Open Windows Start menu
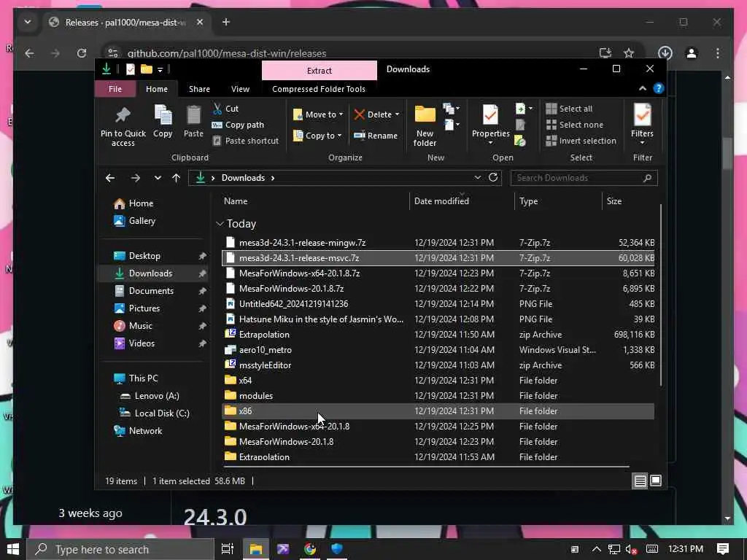The width and height of the screenshot is (747, 560). pyautogui.click(x=13, y=549)
